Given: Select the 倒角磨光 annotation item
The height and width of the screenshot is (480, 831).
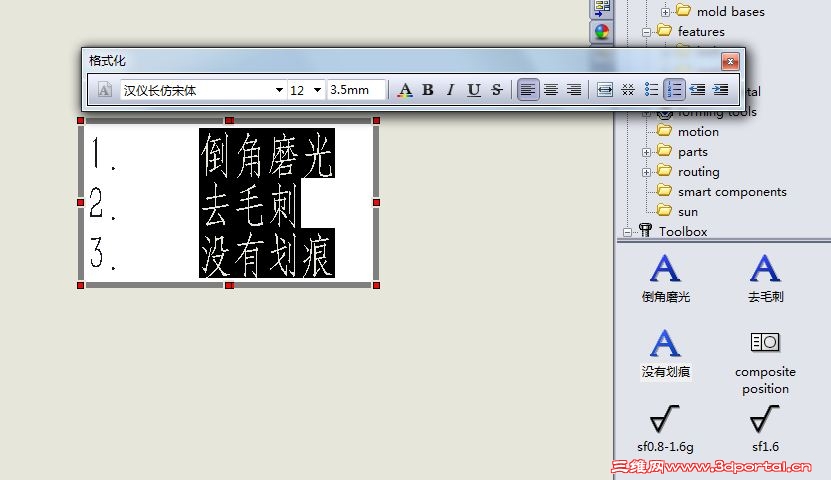Looking at the screenshot, I should click(x=666, y=279).
